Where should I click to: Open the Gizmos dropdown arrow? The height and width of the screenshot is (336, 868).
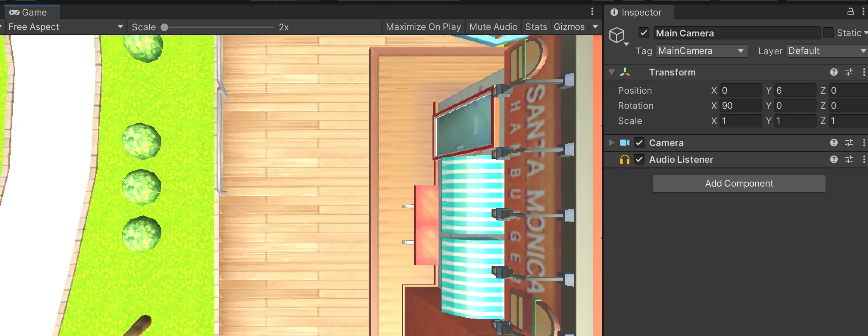595,27
